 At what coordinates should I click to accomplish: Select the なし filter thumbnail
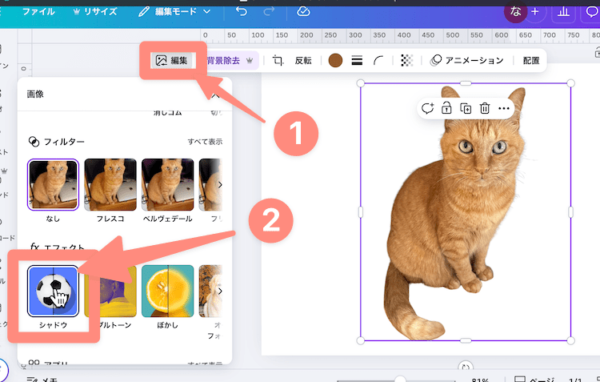coord(53,184)
